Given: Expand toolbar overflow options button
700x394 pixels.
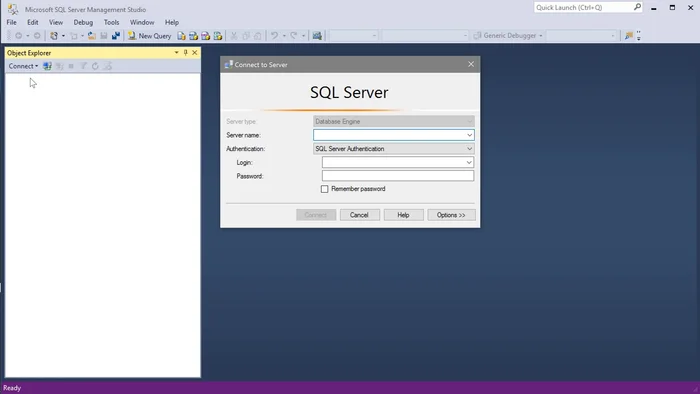Looking at the screenshot, I should (639, 36).
